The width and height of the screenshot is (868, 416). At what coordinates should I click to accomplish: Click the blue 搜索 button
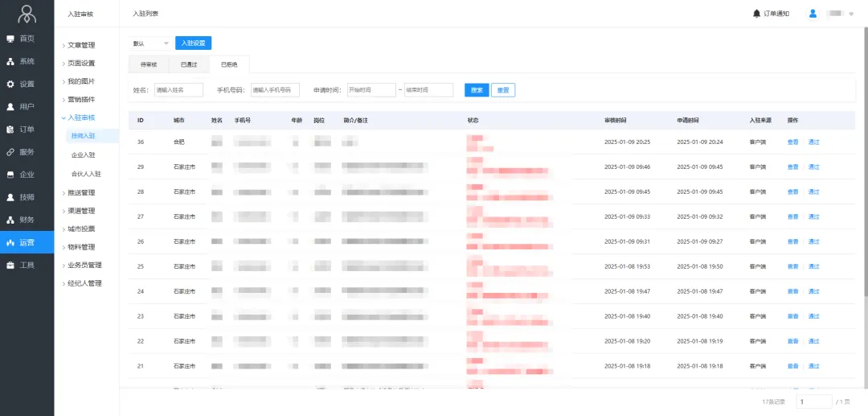point(476,90)
